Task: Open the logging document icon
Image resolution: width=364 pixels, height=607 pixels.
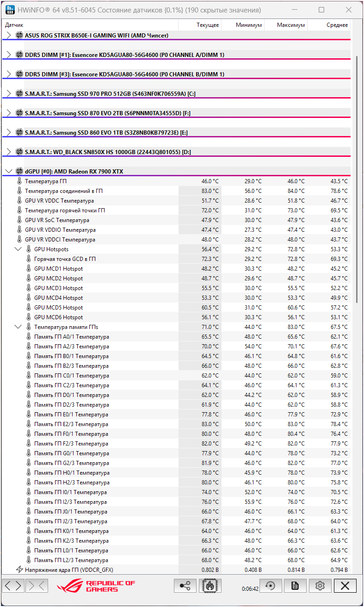Action: pyautogui.click(x=295, y=586)
